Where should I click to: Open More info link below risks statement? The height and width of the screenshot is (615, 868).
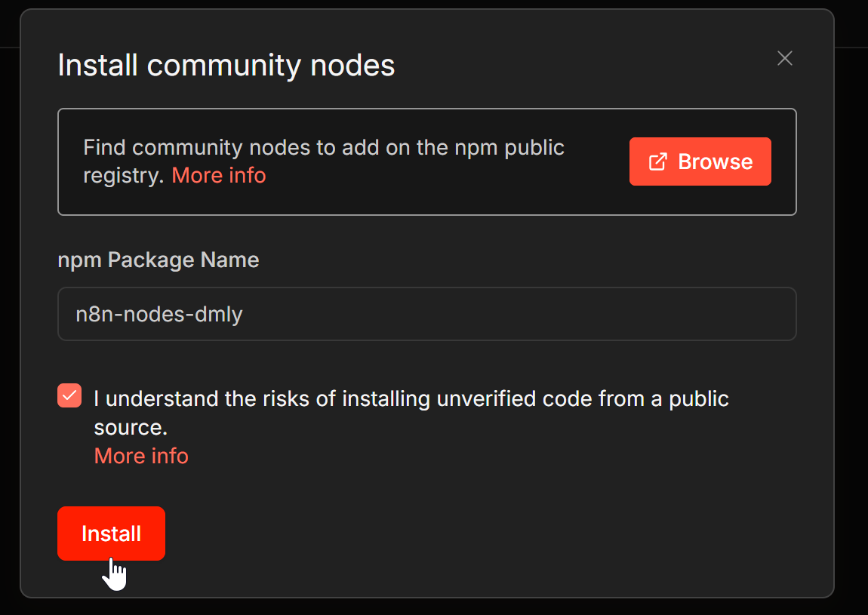(141, 456)
